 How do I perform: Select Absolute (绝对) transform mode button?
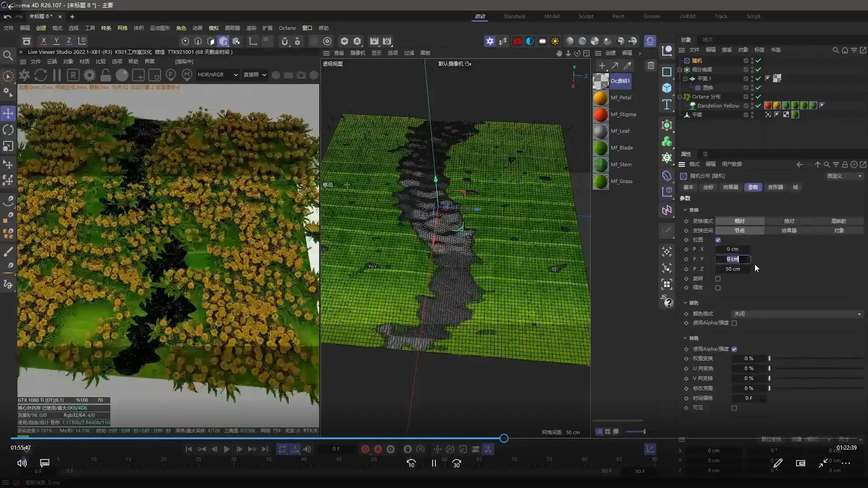(789, 221)
